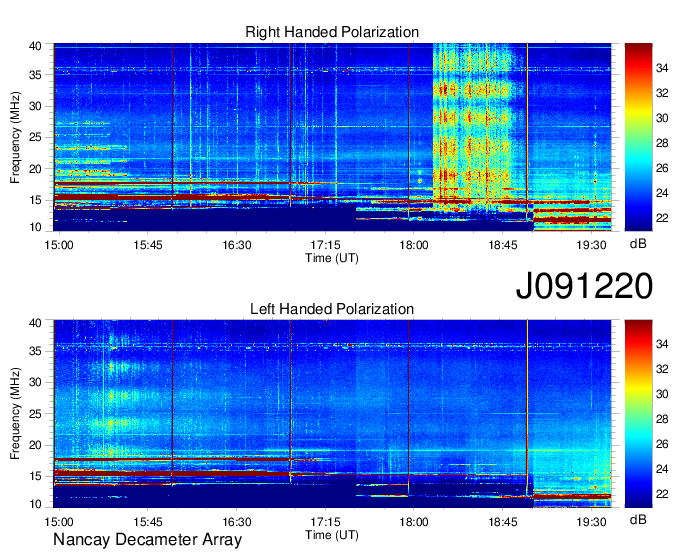
Task: Click the '10' frequency tick of the Left Handed plot
Action: [x=35, y=504]
